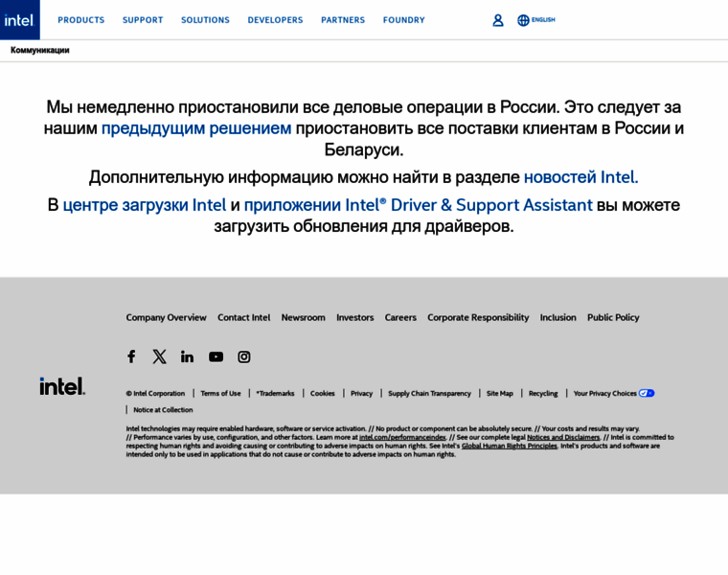The image size is (728, 575).
Task: Open the Recycling link
Action: (x=544, y=394)
